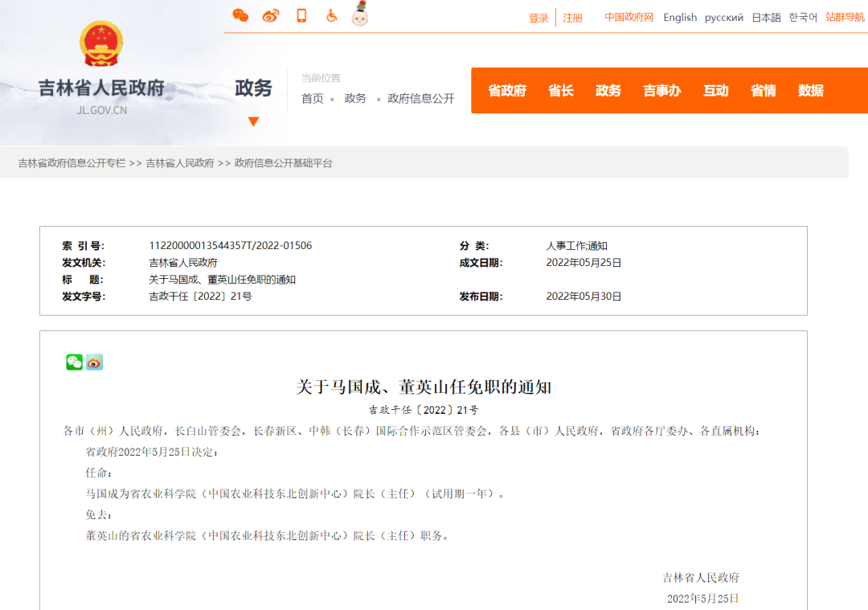
Task: Open accessibility wheelchair icon
Action: coord(331,15)
